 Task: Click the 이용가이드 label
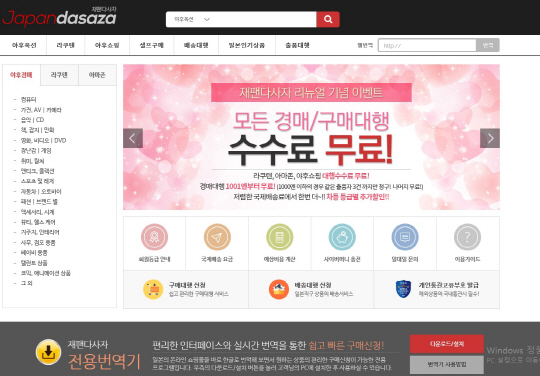467,259
